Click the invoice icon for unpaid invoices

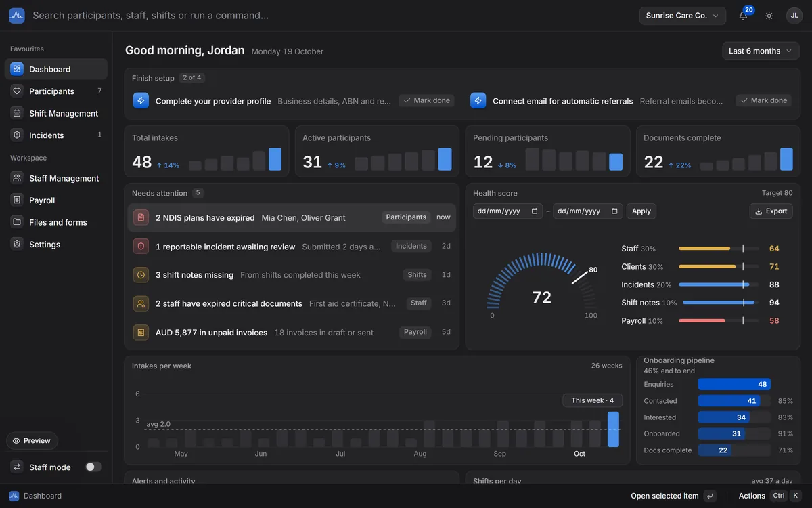click(x=141, y=332)
